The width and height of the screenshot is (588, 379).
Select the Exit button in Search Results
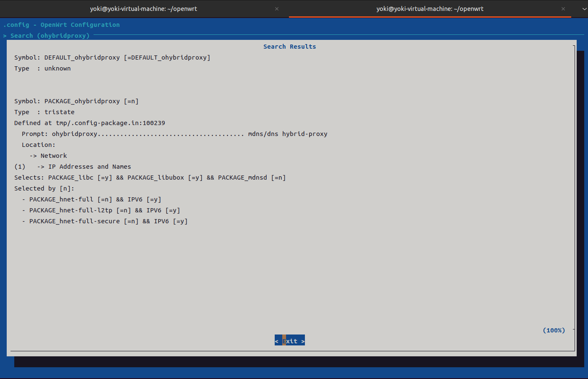tap(289, 340)
